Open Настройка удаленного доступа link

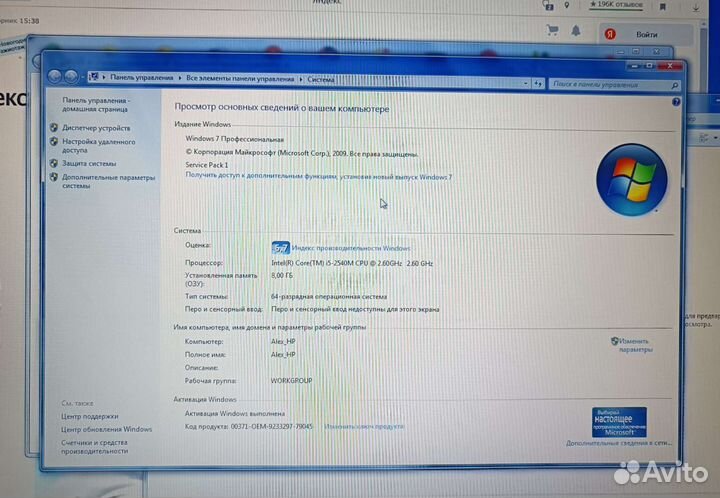[x=98, y=146]
